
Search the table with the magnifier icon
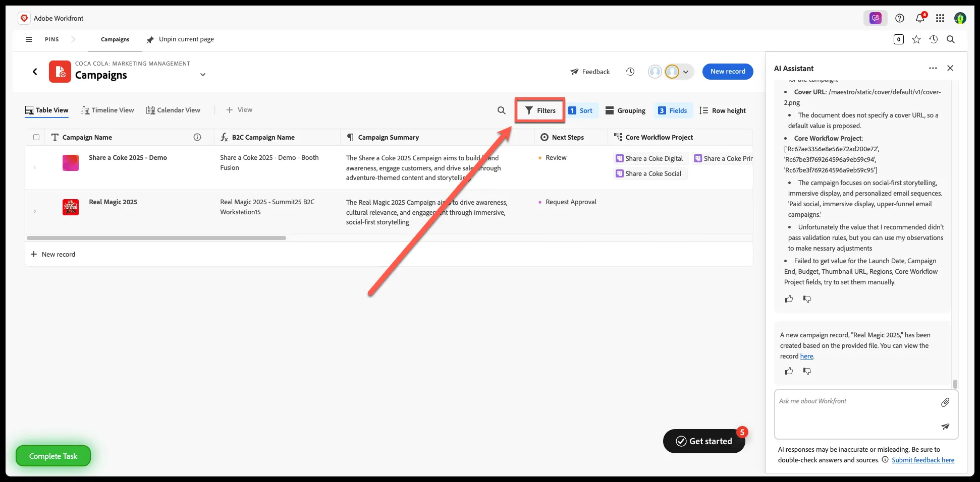click(502, 110)
